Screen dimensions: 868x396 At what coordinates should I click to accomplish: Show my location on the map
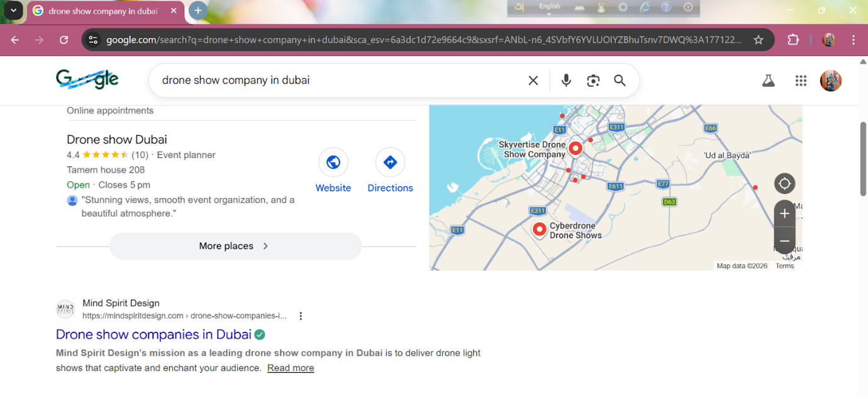click(x=784, y=184)
